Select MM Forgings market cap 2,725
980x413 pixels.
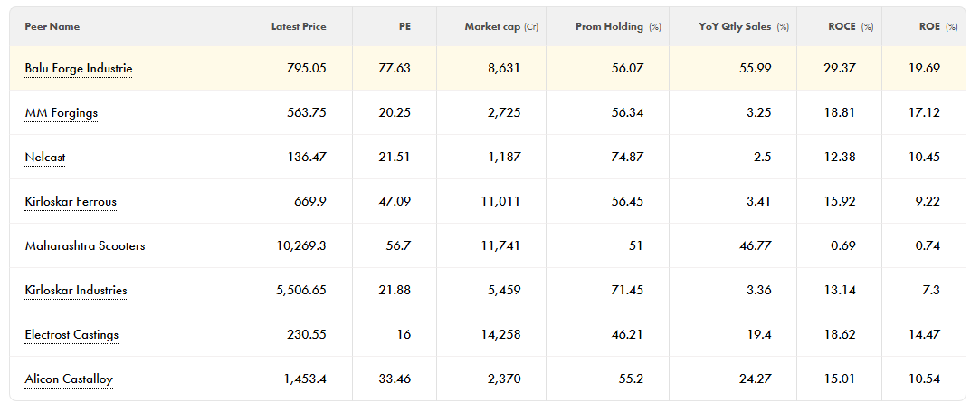coord(504,112)
